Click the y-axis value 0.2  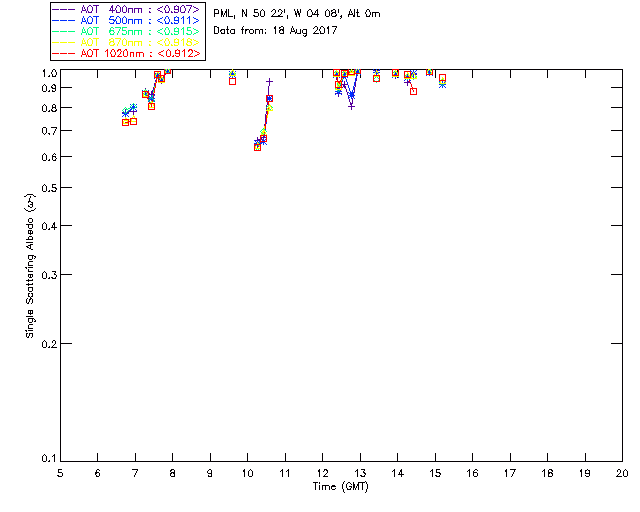(49, 344)
